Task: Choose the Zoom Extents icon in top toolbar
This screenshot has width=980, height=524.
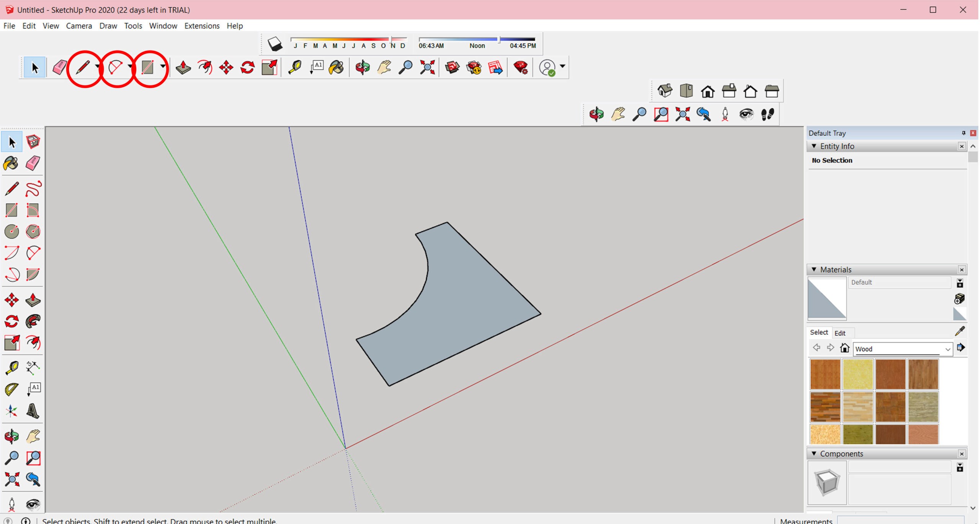Action: [427, 67]
